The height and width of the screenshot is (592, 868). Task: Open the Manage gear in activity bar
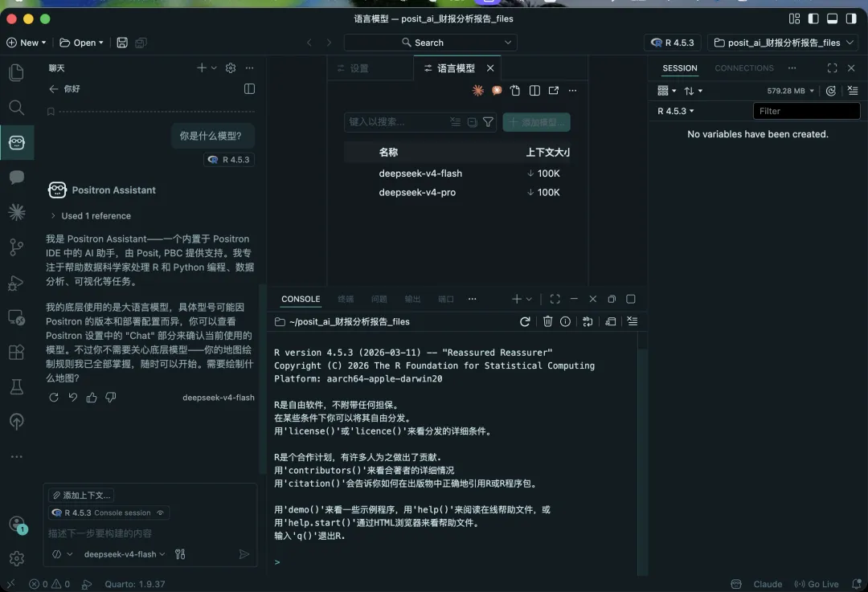click(x=17, y=559)
